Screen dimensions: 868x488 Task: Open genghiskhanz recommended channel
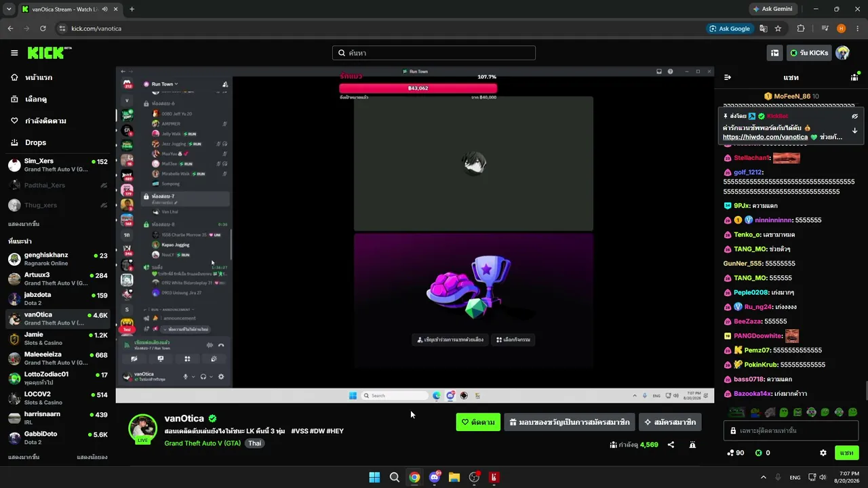[x=58, y=259]
